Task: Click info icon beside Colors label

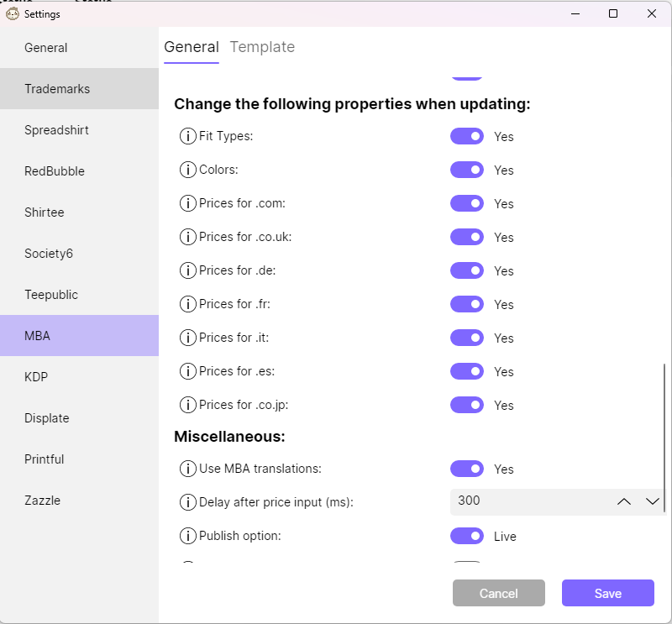Action: (187, 170)
